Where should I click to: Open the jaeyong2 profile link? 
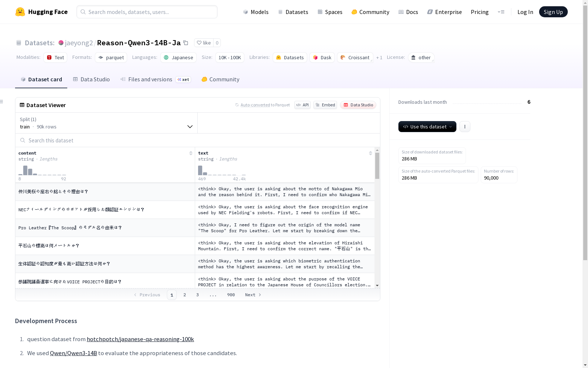pos(79,43)
